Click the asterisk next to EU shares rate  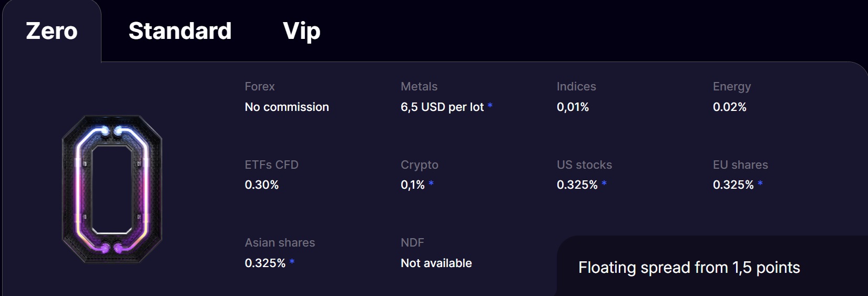[x=760, y=184]
